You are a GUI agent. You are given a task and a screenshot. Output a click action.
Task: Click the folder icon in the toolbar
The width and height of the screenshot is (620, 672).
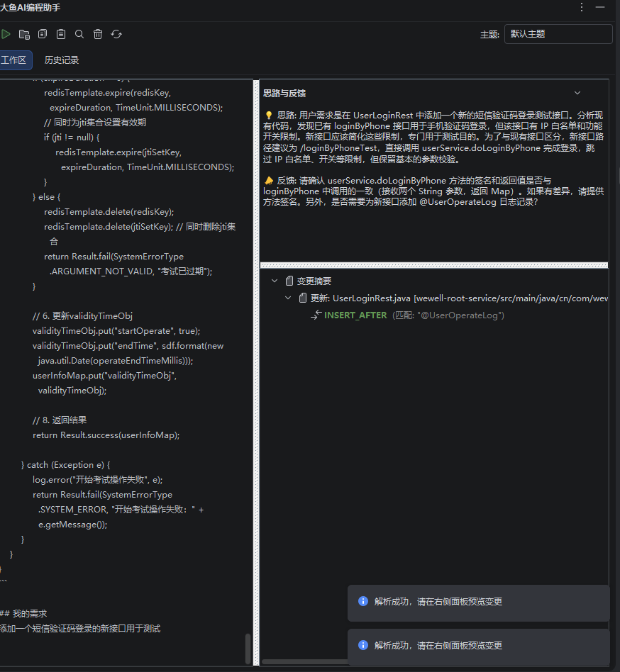24,34
